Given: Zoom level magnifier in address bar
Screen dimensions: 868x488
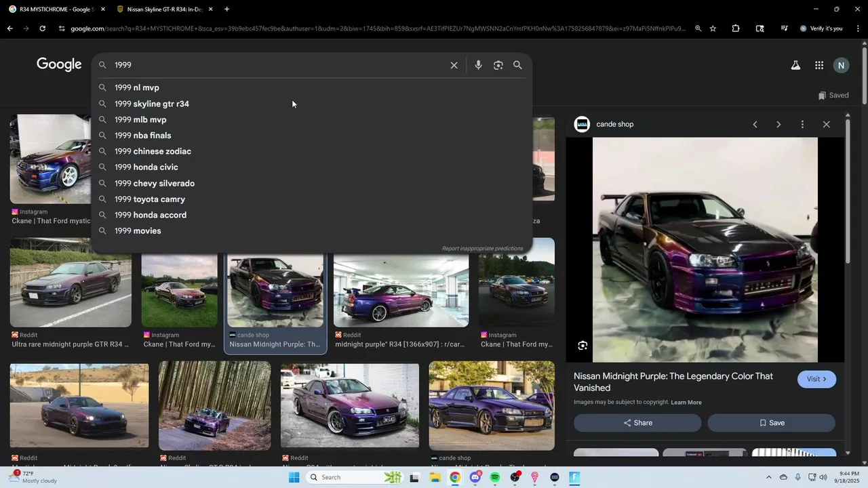Looking at the screenshot, I should (x=698, y=28).
